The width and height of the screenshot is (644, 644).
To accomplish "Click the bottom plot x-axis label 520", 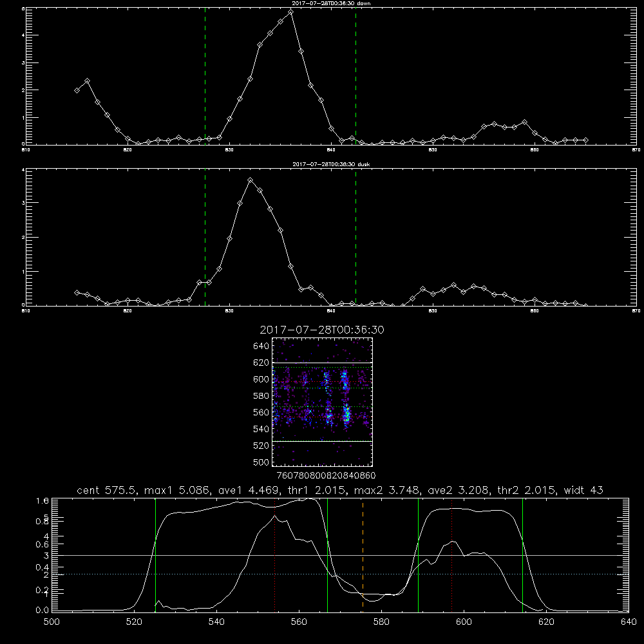I will (x=134, y=621).
